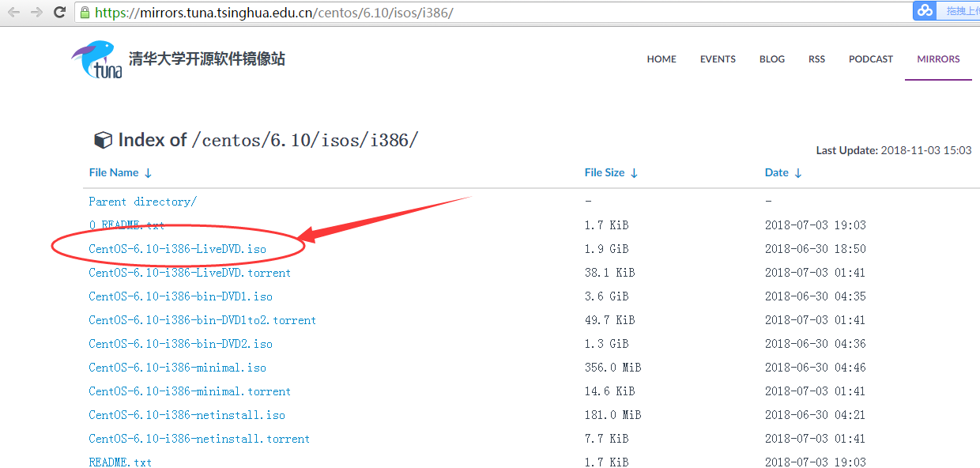
Task: Open the HOME menu item
Action: pos(661,59)
